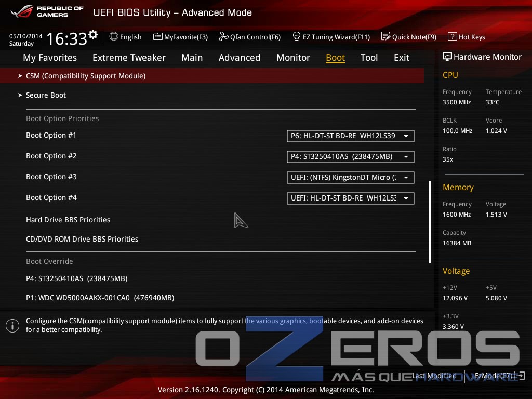Open Boot Option #2 dropdown
The image size is (532, 399).
coord(351,156)
